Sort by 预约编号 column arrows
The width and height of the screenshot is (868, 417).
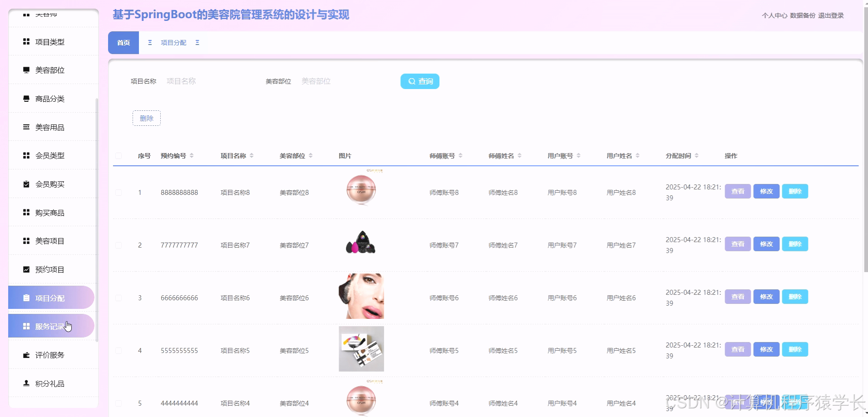pyautogui.click(x=192, y=156)
